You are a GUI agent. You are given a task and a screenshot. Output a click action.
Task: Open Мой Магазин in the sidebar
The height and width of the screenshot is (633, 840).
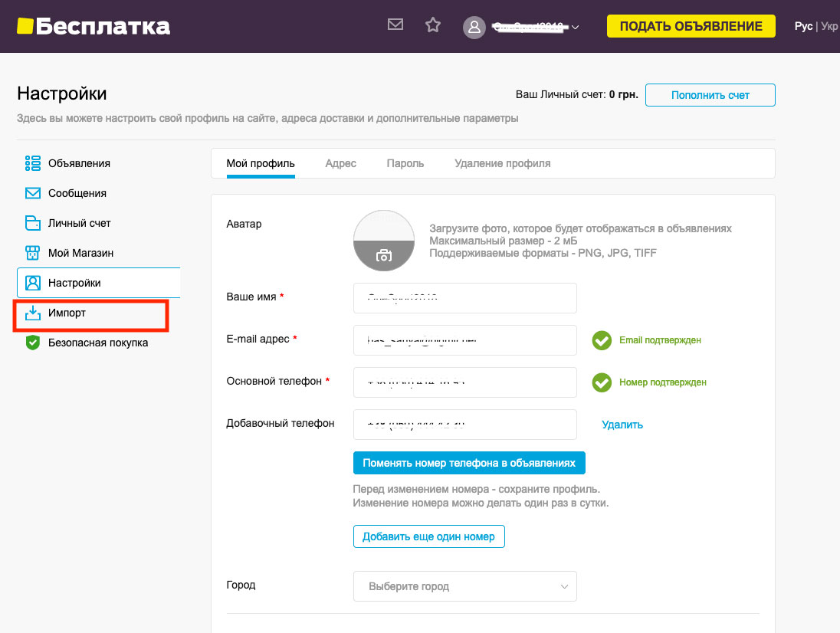[80, 253]
